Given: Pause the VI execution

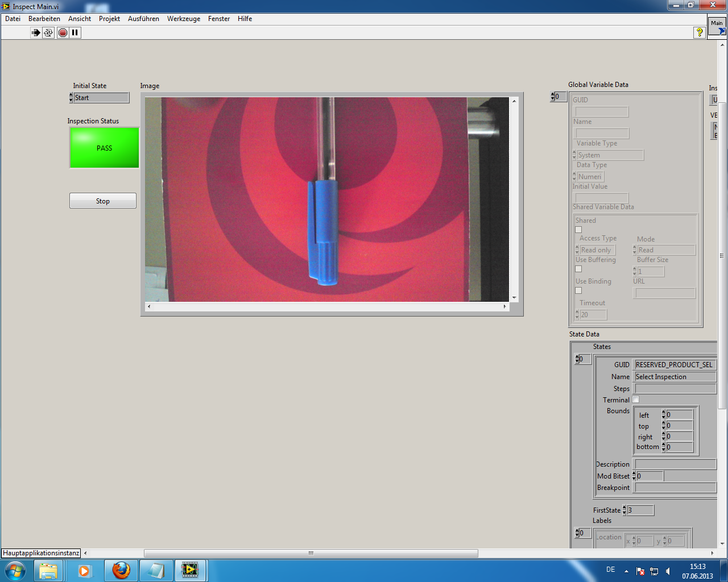Looking at the screenshot, I should tap(75, 32).
